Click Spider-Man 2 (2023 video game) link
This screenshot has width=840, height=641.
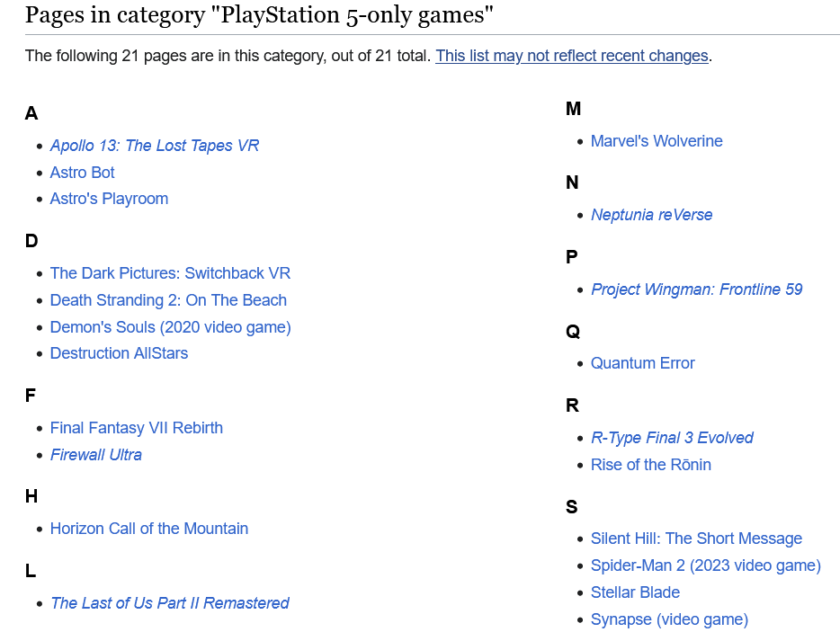click(705, 565)
